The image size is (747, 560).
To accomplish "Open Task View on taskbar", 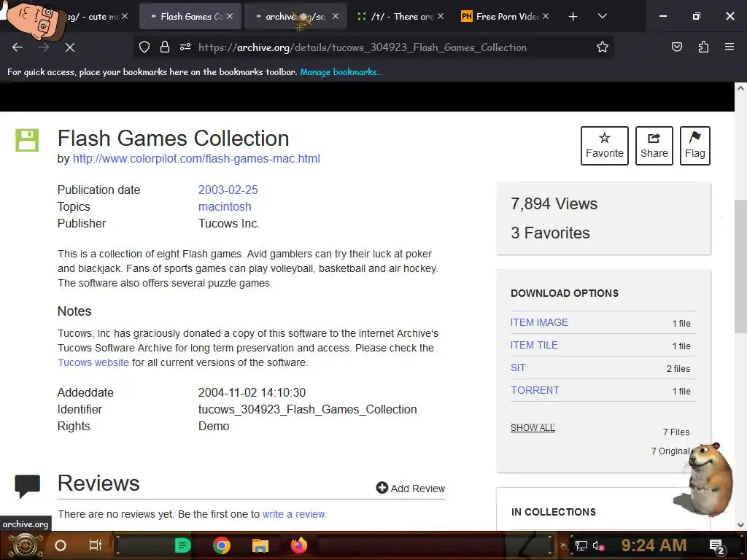I will (96, 545).
